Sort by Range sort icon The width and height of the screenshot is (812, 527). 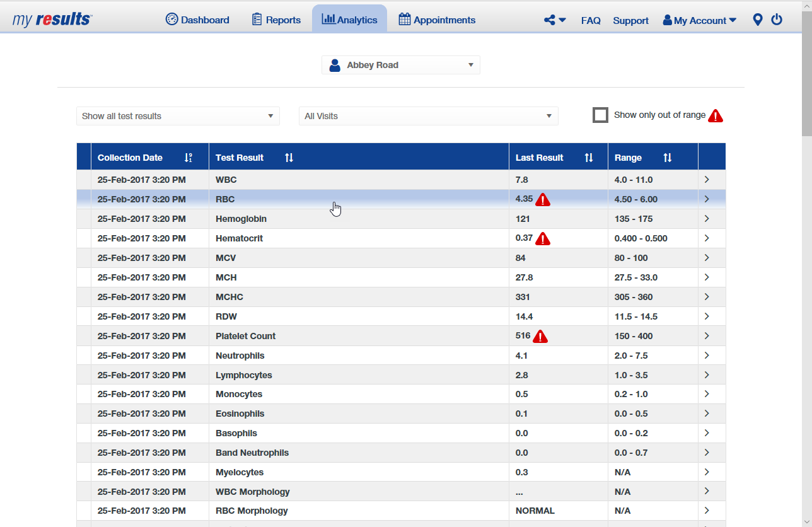pos(668,158)
